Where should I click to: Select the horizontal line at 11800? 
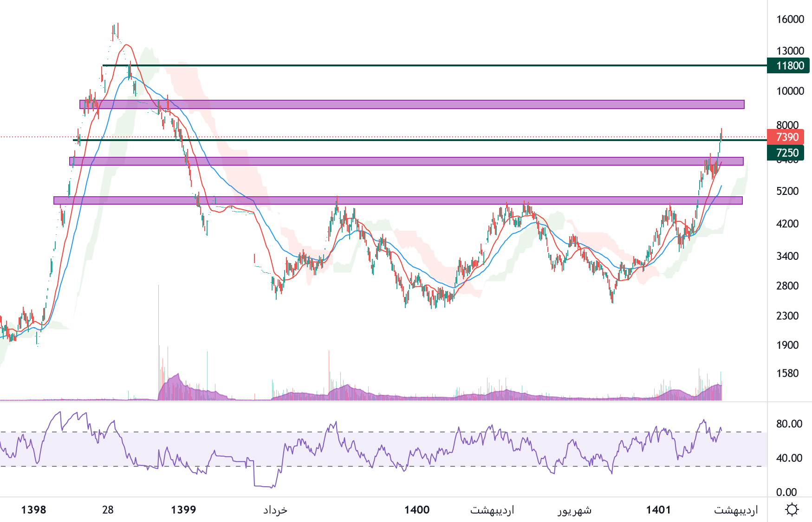click(x=418, y=65)
